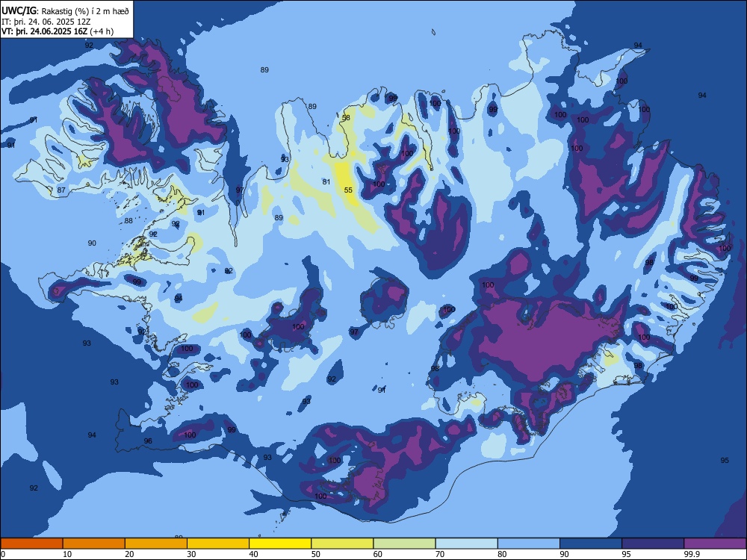The height and width of the screenshot is (560, 747).
Task: Click the '58' humidity value on the map
Action: coord(346,118)
